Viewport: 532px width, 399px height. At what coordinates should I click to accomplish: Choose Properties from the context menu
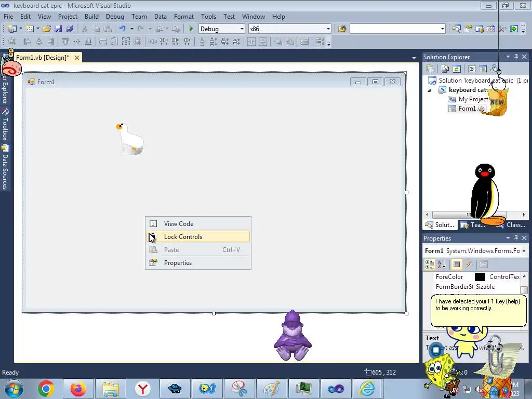198,263
